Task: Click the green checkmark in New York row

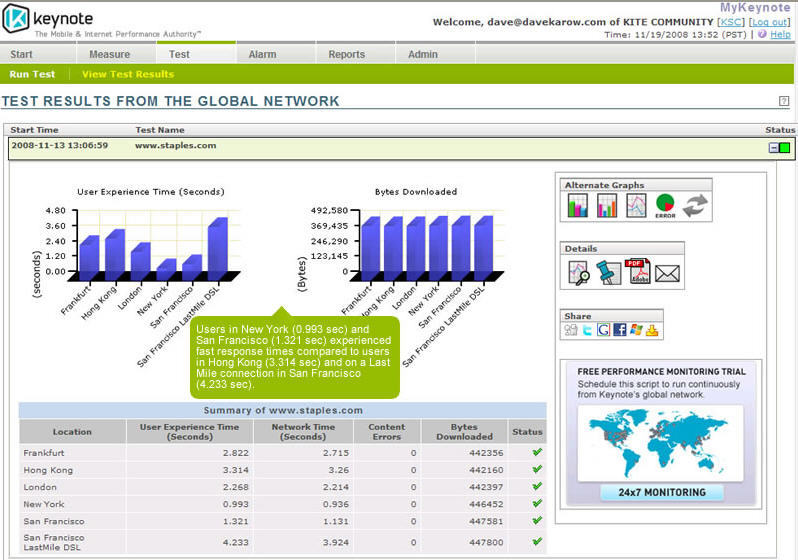Action: coord(537,503)
